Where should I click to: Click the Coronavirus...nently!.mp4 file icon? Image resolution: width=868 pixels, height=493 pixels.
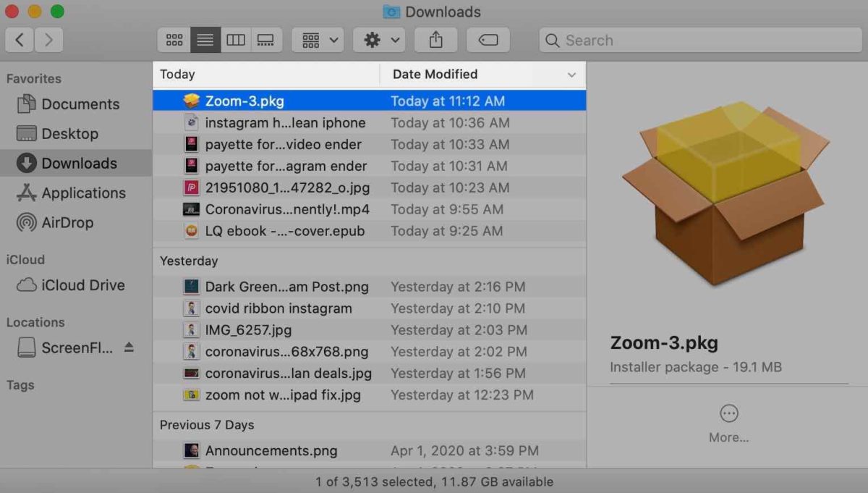click(191, 210)
